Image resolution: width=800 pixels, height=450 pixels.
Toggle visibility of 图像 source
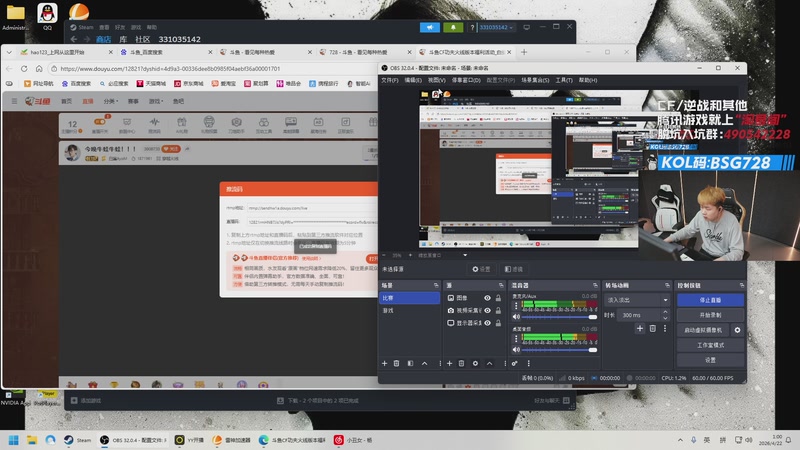pyautogui.click(x=487, y=298)
